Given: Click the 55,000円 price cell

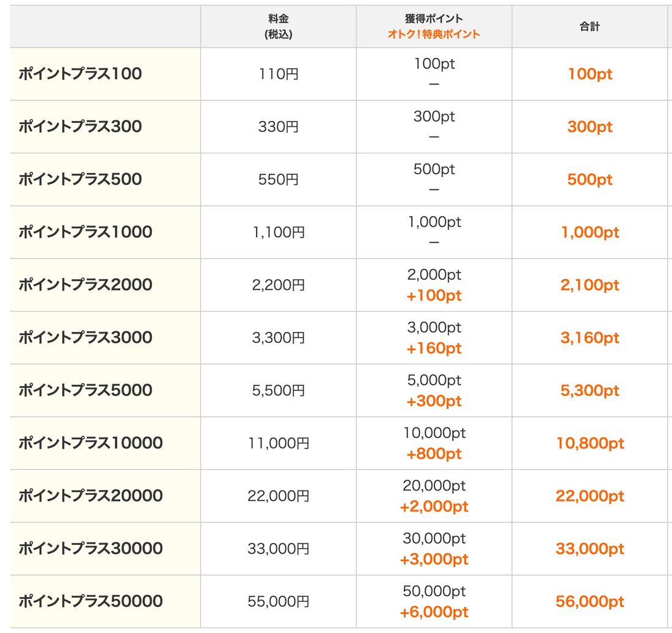Looking at the screenshot, I should click(x=279, y=601).
